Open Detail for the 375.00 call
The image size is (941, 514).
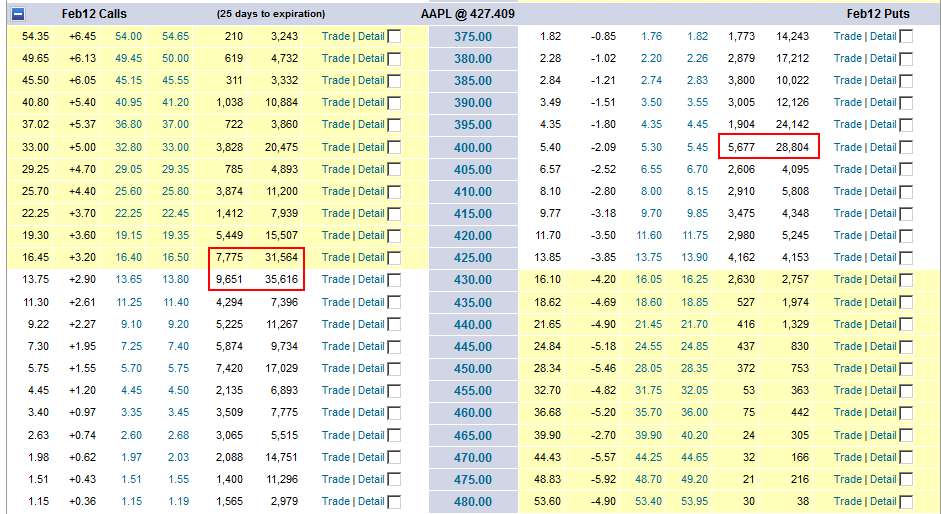point(371,36)
